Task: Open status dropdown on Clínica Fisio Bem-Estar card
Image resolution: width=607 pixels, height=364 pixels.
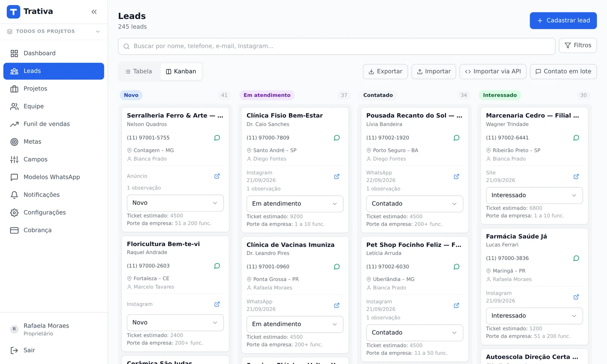Action: [x=295, y=204]
